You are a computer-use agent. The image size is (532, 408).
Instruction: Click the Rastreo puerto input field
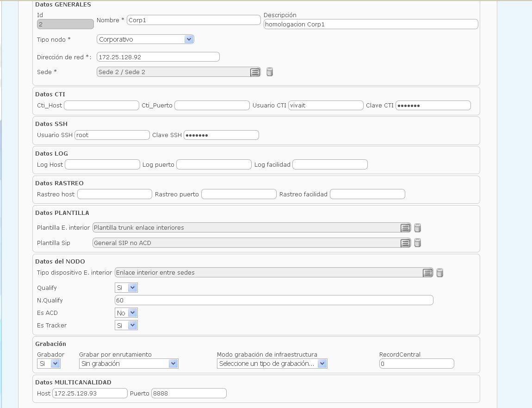pyautogui.click(x=239, y=194)
